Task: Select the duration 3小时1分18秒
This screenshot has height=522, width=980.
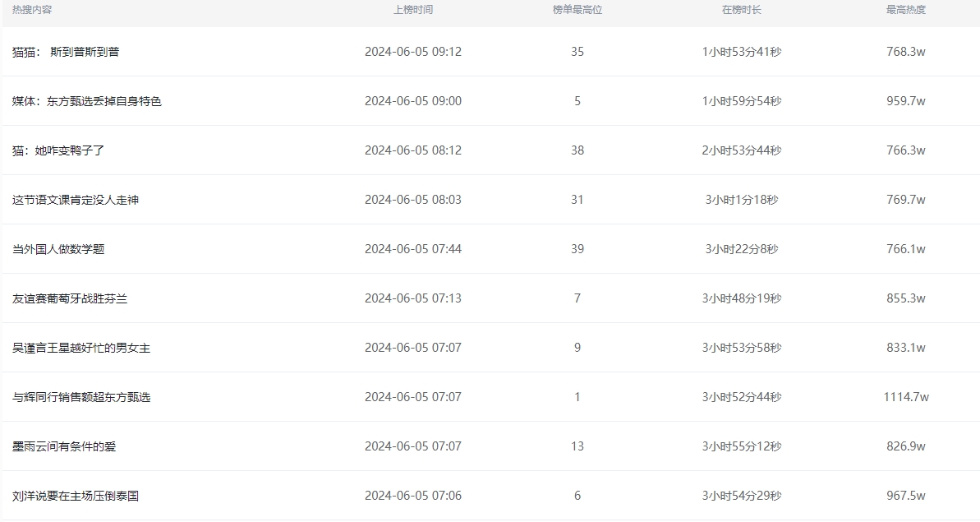Action: coord(742,200)
